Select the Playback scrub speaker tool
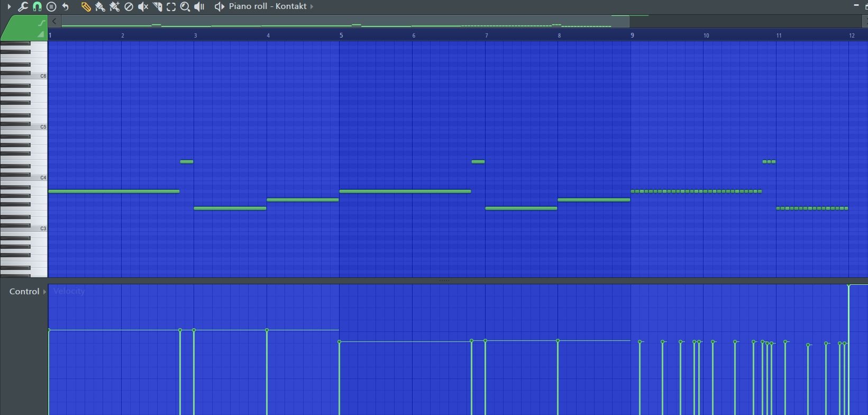The height and width of the screenshot is (415, 868). 199,7
